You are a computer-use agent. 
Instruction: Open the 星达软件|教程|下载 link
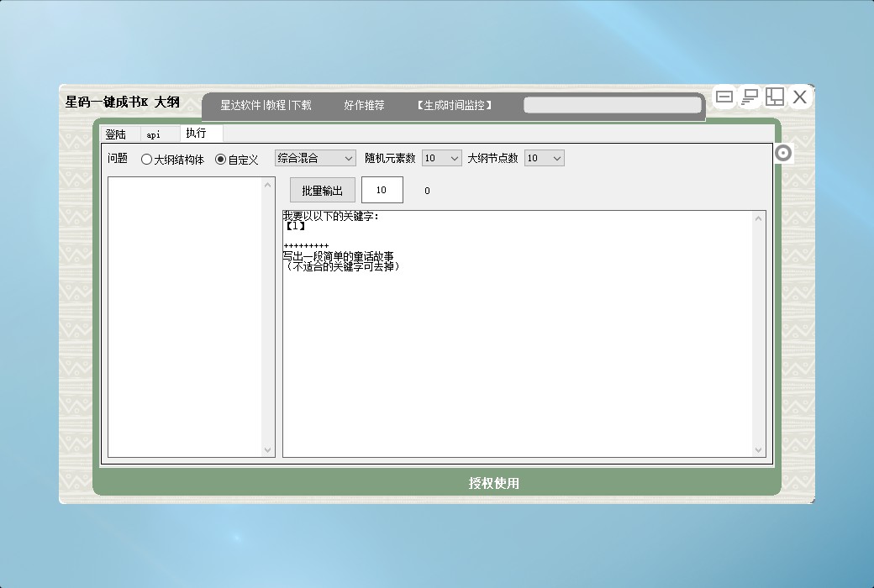pos(266,105)
